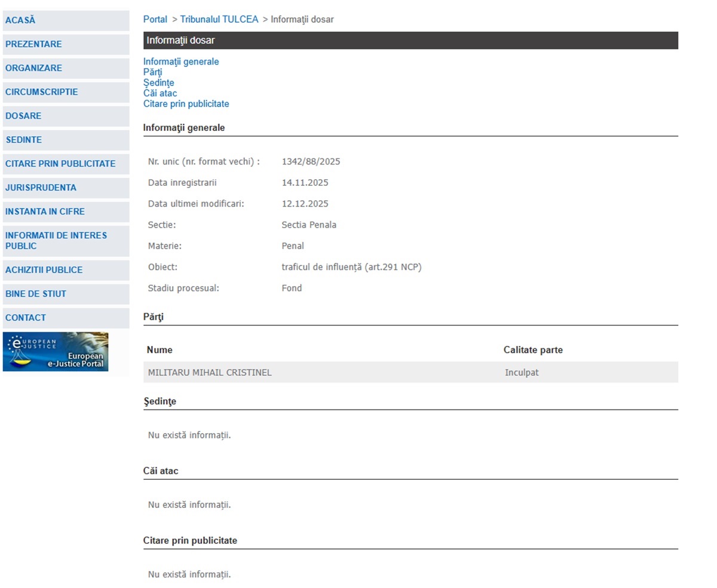
Task: Open the European e-Justice Portal banner
Action: [x=56, y=352]
